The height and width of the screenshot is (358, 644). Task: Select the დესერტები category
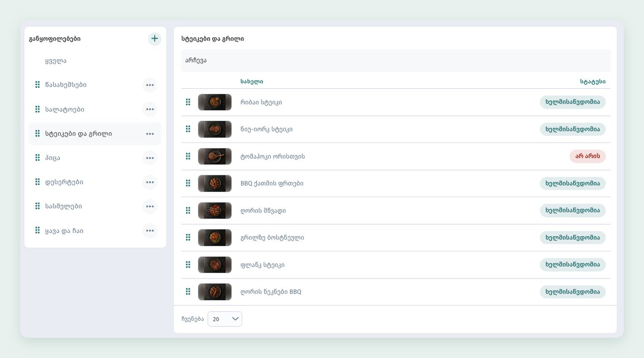64,182
